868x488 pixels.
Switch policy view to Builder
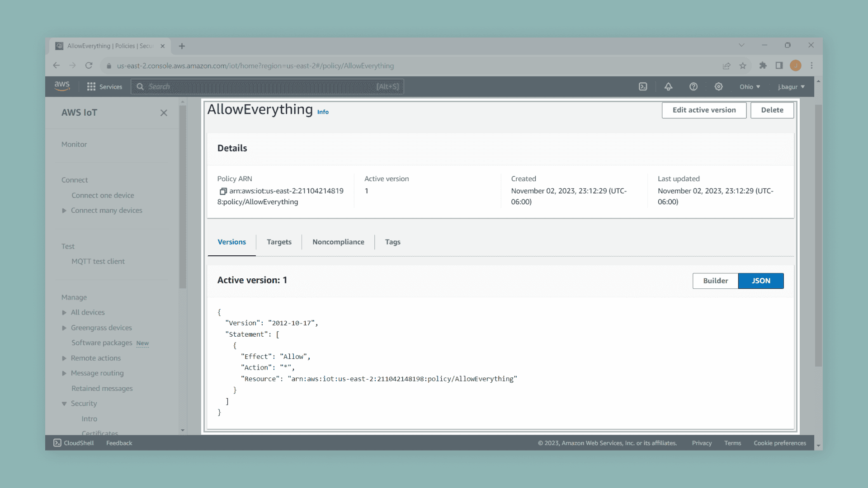(715, 281)
